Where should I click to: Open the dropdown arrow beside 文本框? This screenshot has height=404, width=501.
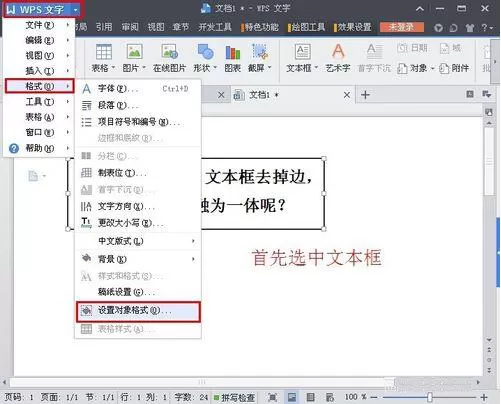pyautogui.click(x=316, y=68)
